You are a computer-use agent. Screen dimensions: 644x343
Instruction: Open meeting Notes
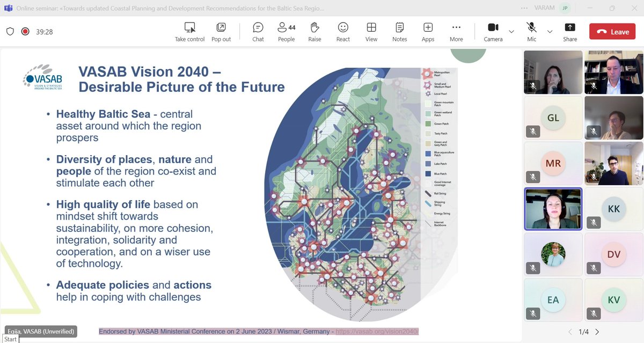point(400,32)
